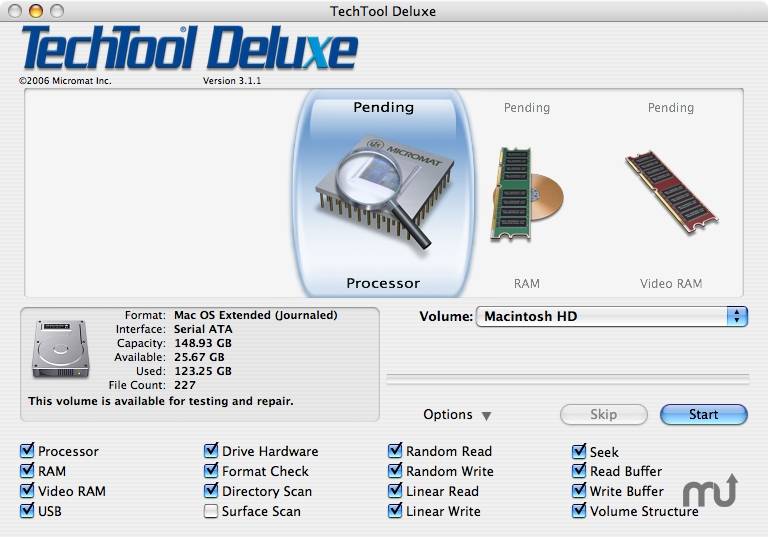Toggle the USB test checkbox
The image size is (768, 537).
tap(27, 511)
